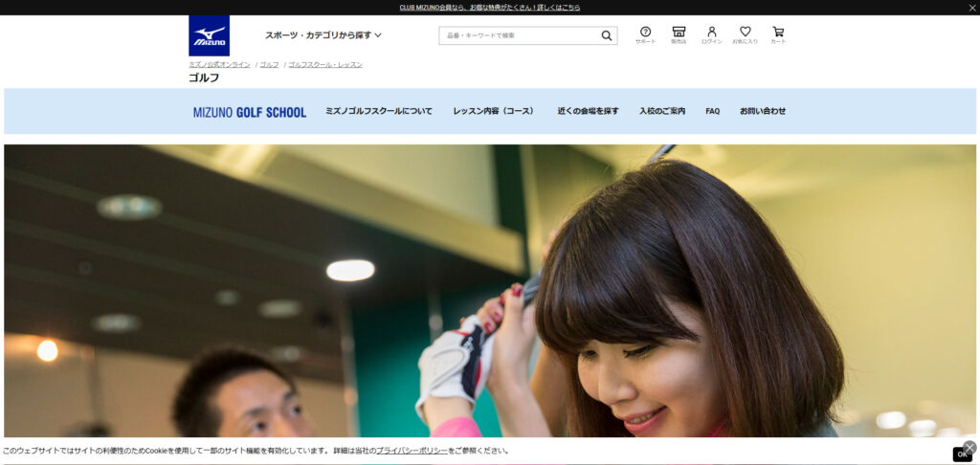
Task: Go to 入校のご案内 page
Action: [662, 111]
